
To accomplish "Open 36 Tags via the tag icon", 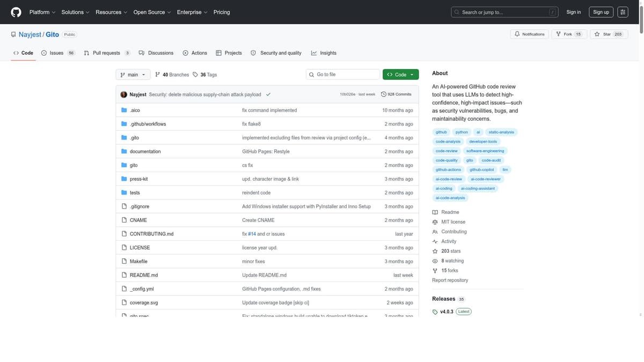I will pos(195,75).
